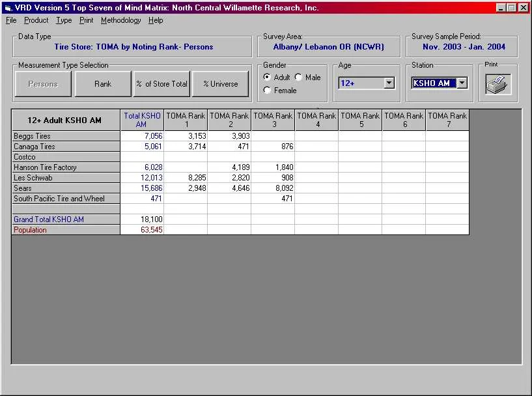Click the TOMA Rank 7 column header

pyautogui.click(x=447, y=120)
